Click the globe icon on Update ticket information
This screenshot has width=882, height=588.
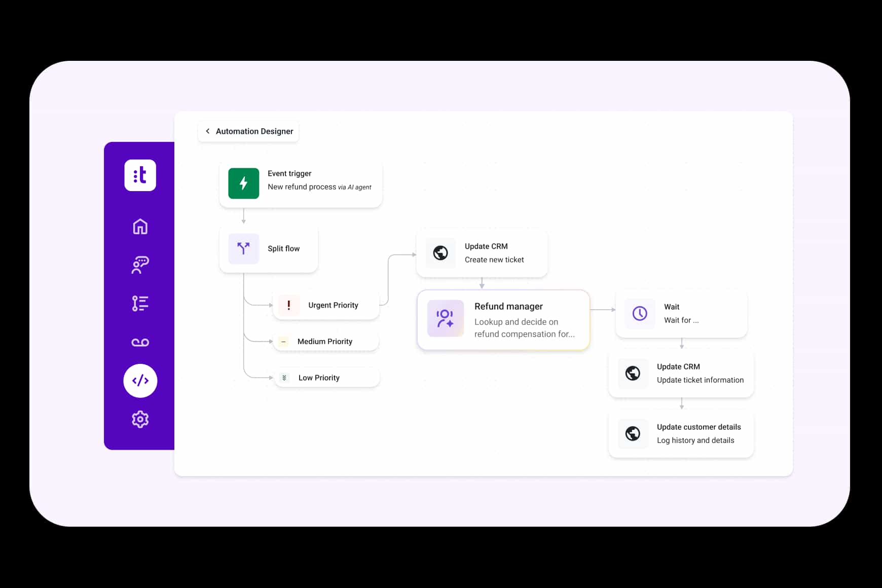coord(633,374)
